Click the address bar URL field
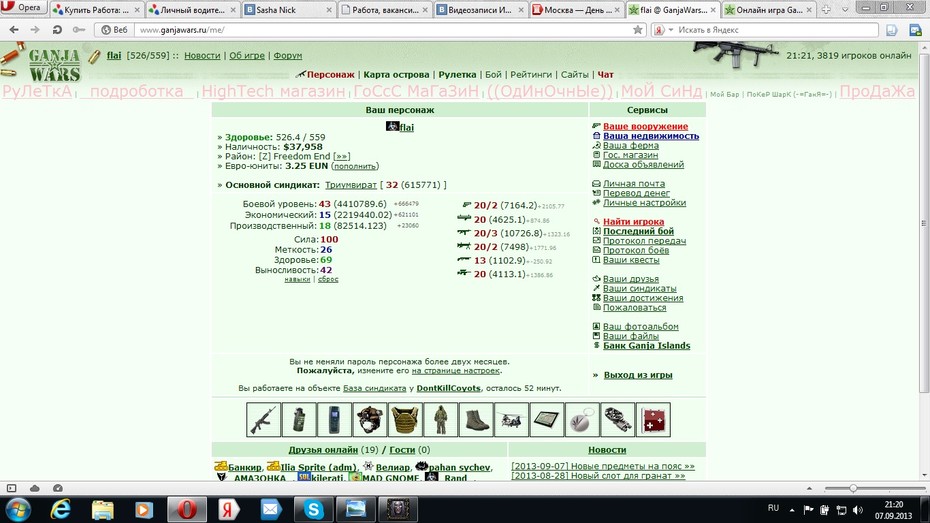 pyautogui.click(x=383, y=30)
